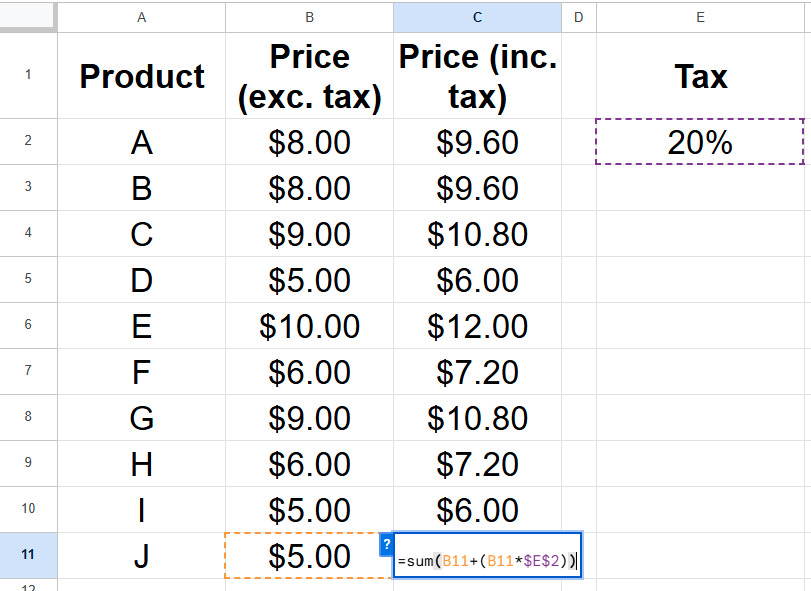Select cell A6 containing product E
Screen dimensions: 811x591
point(141,326)
